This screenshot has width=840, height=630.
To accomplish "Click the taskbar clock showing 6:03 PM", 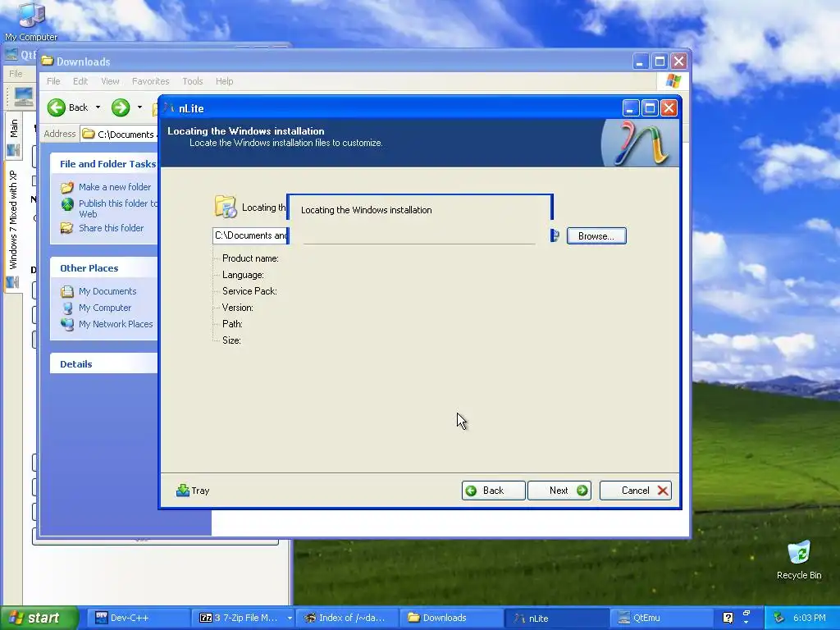I will 809,618.
